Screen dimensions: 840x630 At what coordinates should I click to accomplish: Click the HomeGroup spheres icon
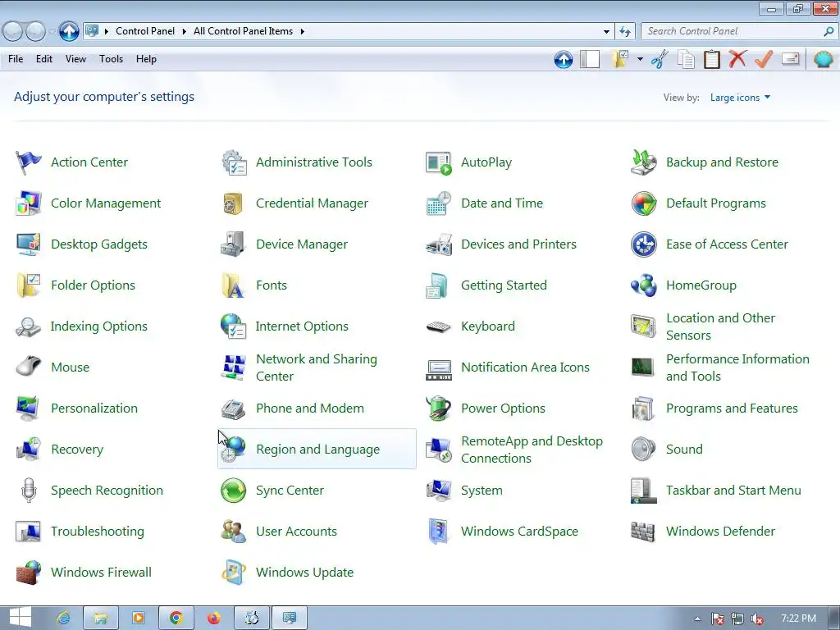tap(643, 285)
